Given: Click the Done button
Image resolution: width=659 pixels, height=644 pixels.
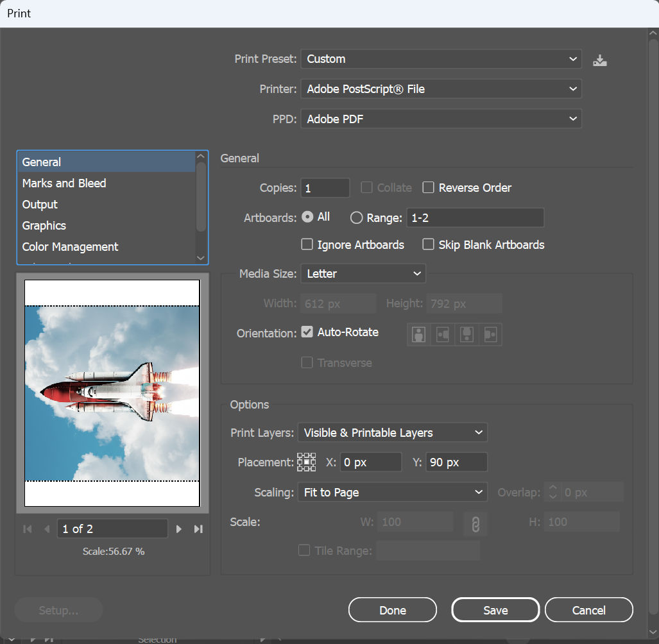Looking at the screenshot, I should [393, 610].
